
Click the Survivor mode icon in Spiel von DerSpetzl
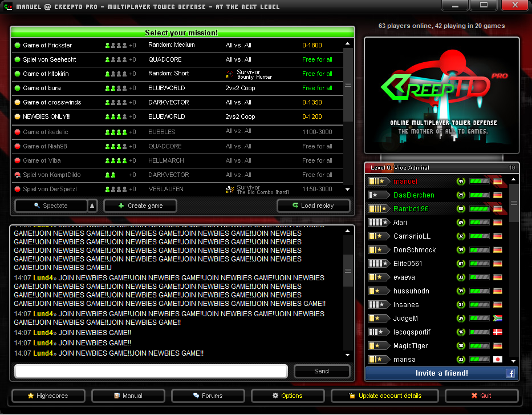tap(230, 190)
